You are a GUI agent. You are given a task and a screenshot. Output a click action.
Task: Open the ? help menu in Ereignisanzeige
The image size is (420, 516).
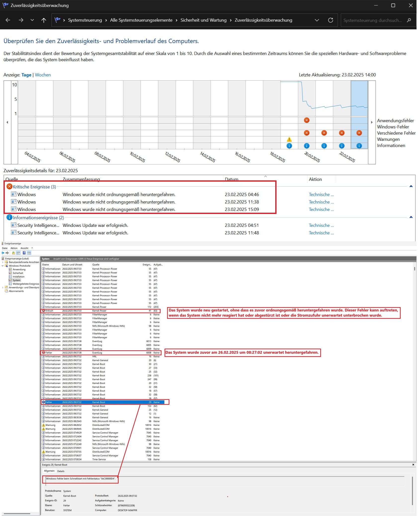click(x=32, y=248)
